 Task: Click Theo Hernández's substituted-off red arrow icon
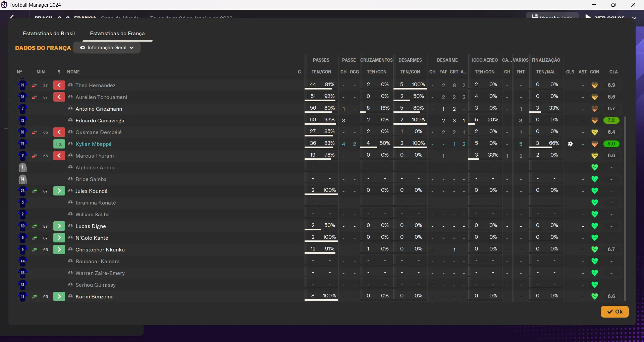click(59, 85)
